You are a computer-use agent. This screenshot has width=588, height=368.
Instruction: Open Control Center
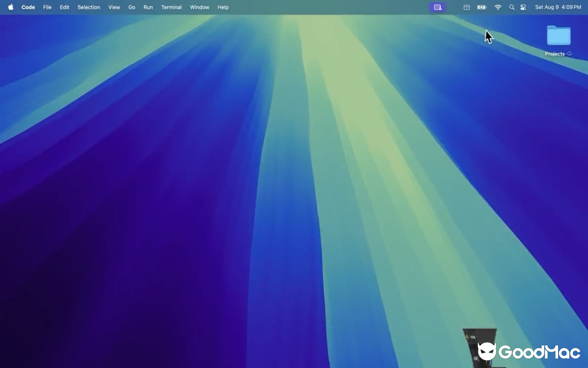[x=523, y=7]
